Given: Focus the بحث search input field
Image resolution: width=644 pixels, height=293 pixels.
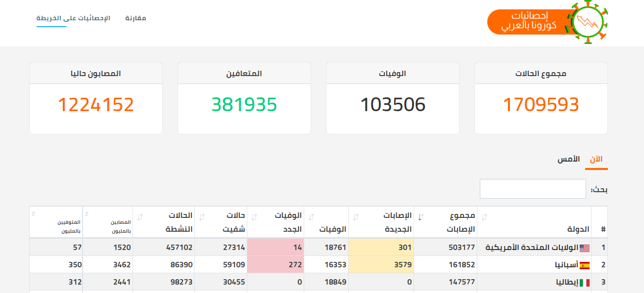Looking at the screenshot, I should coord(533,189).
